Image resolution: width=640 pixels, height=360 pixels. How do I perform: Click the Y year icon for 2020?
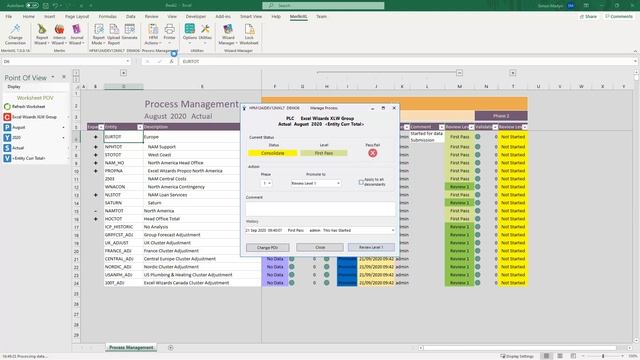point(7,138)
